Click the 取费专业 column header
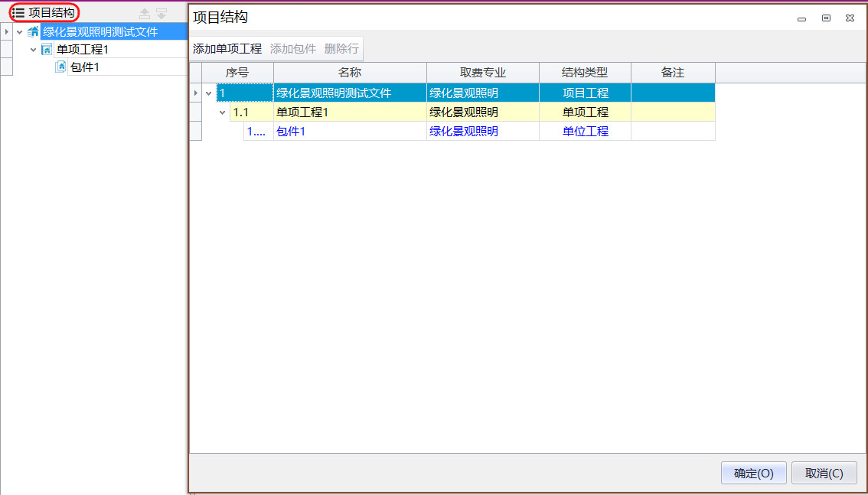The height and width of the screenshot is (495, 868). coord(483,73)
